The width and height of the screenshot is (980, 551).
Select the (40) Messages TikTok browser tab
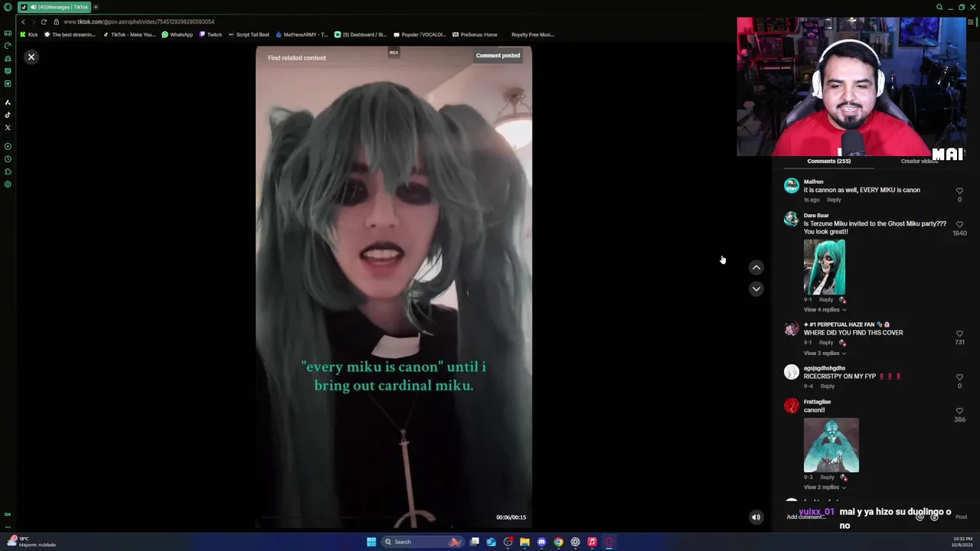coord(54,7)
